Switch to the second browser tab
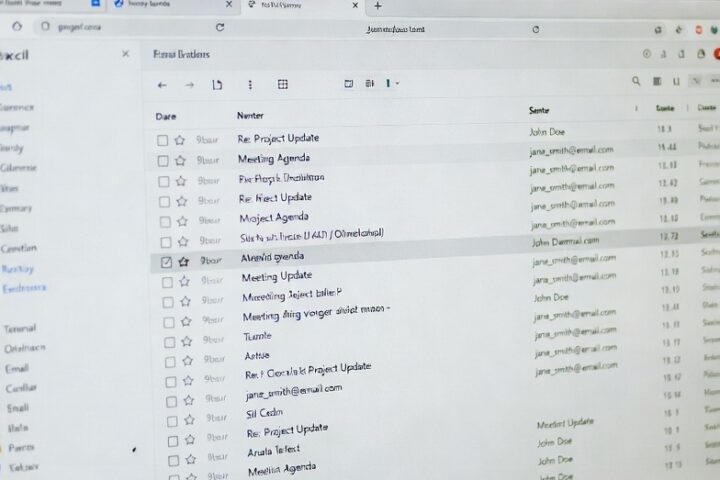The height and width of the screenshot is (480, 720). click(170, 5)
